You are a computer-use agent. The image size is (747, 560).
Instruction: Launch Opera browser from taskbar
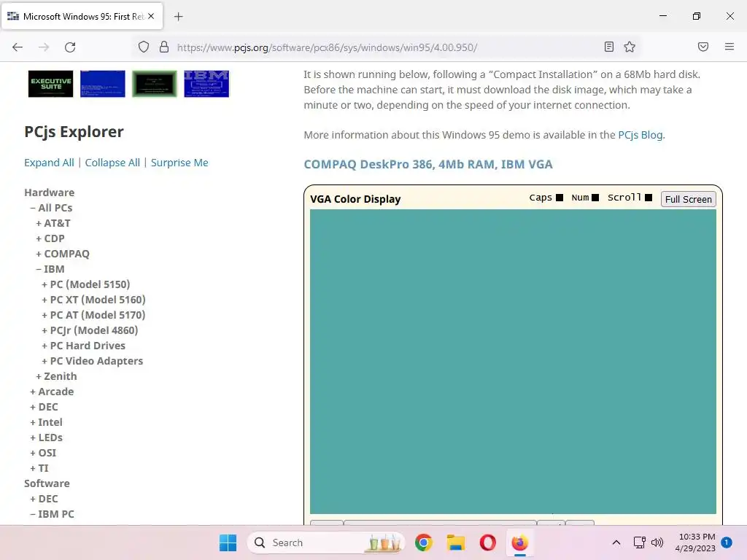487,542
